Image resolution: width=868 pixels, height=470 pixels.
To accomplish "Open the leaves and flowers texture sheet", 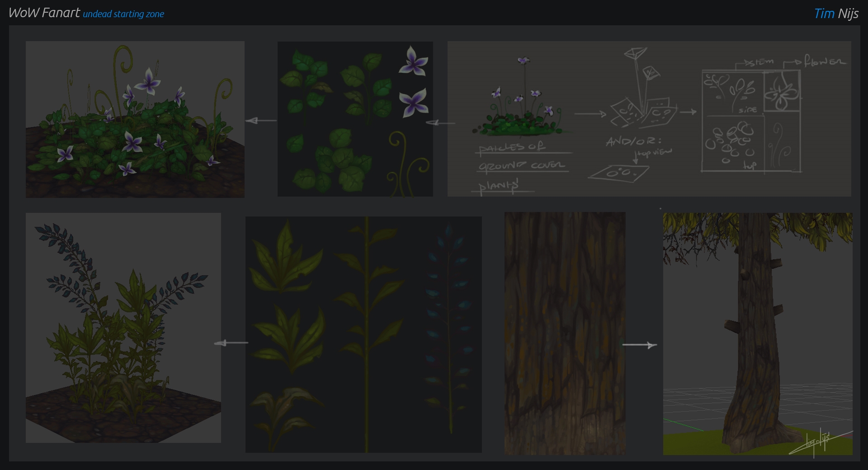I will [x=355, y=119].
